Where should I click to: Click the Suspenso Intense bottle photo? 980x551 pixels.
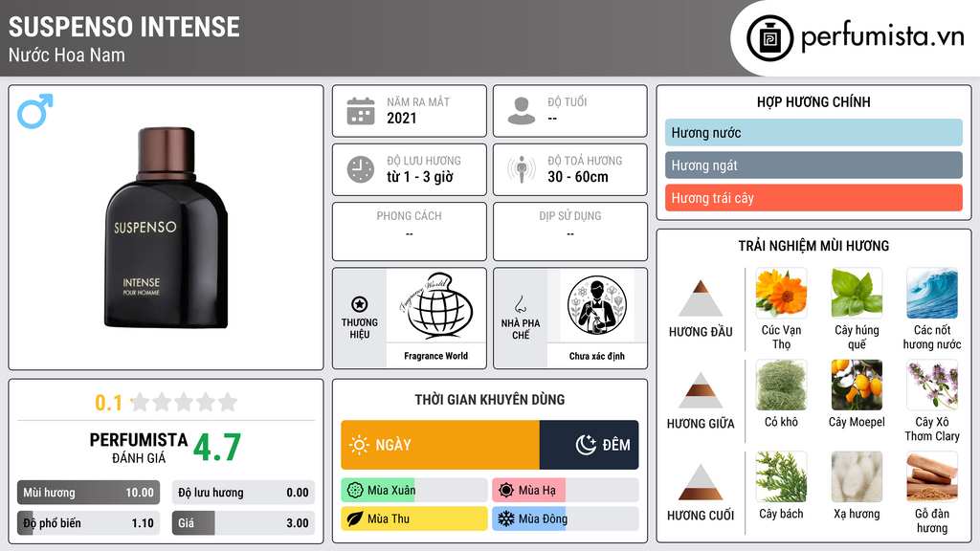tap(167, 228)
